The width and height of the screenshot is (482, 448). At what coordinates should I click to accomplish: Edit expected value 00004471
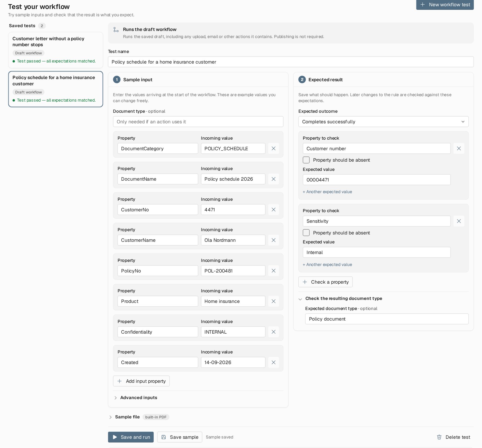pyautogui.click(x=377, y=180)
